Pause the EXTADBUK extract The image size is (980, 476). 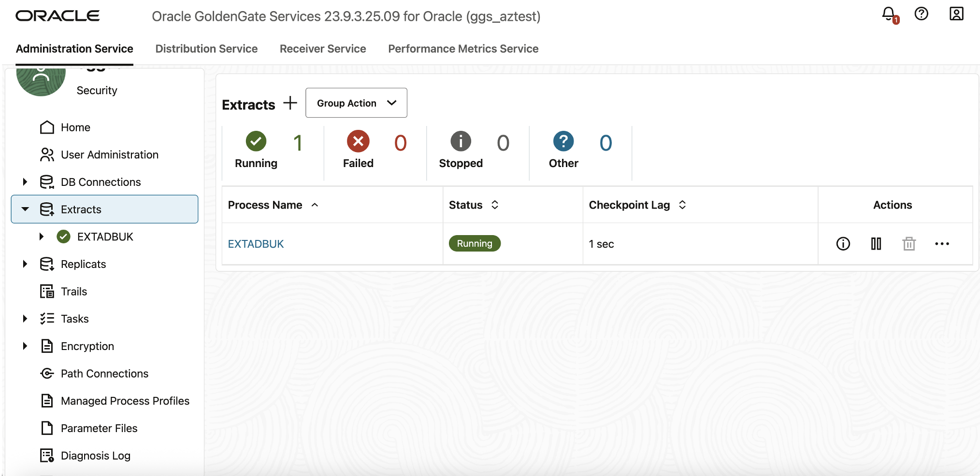[x=876, y=244]
